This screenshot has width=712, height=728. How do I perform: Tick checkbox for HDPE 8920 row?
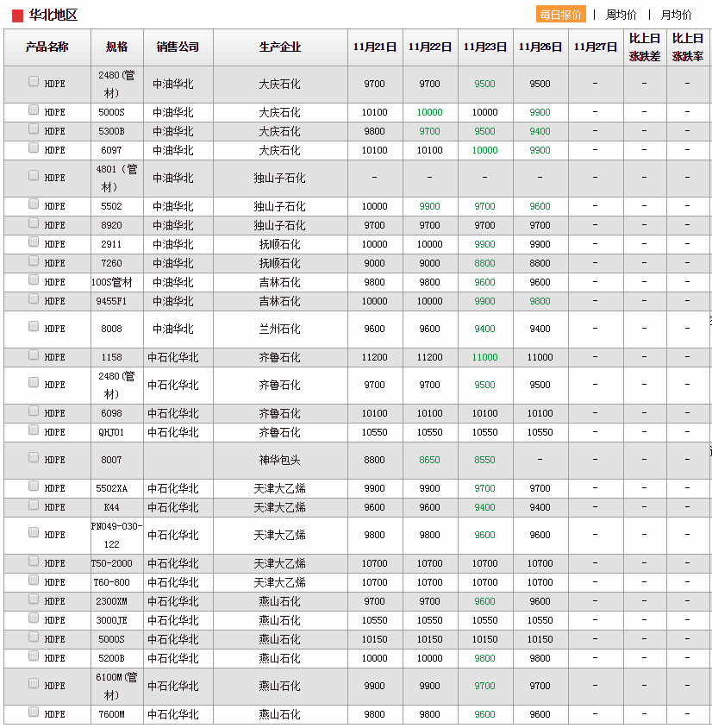[x=34, y=223]
